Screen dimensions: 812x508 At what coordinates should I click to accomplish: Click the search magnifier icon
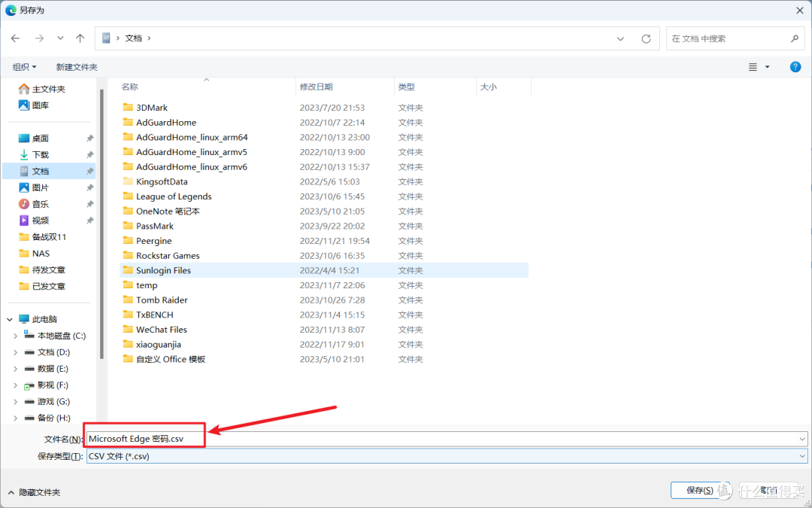coord(795,38)
